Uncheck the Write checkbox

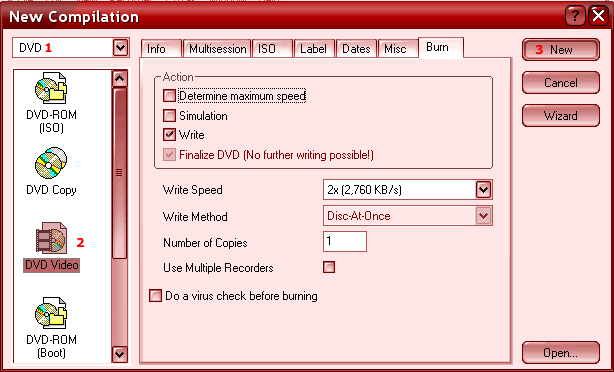(169, 135)
